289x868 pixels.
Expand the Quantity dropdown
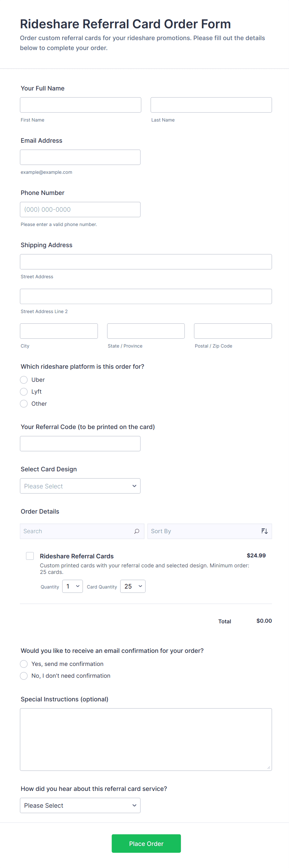click(x=72, y=586)
